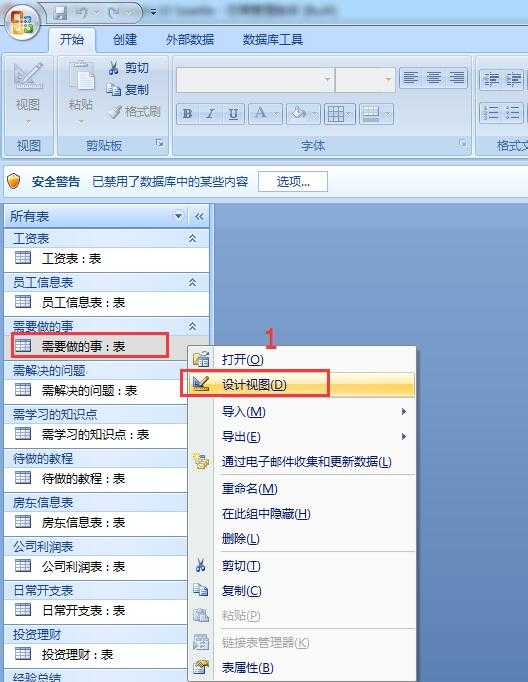Choose 在此组中隐藏(H) menu entry
This screenshot has height=682, width=528.
click(302, 514)
